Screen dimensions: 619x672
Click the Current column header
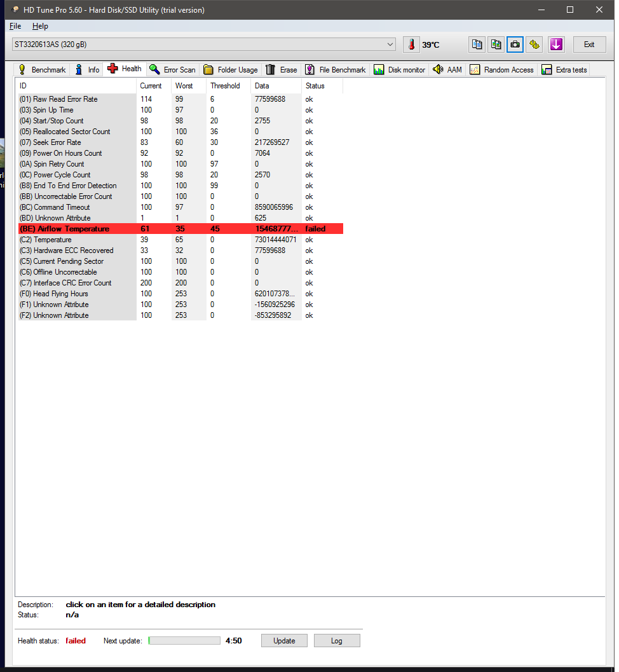pos(154,86)
